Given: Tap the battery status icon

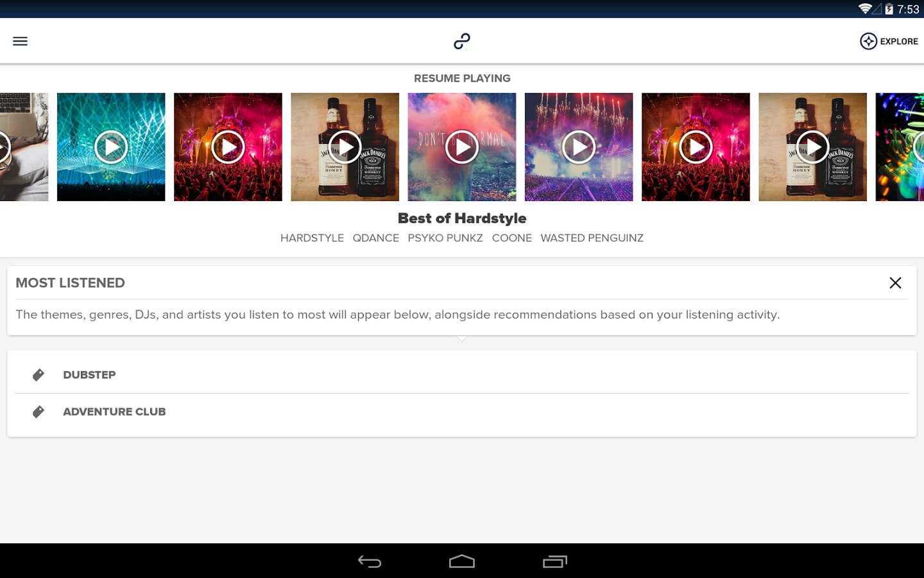Looking at the screenshot, I should pyautogui.click(x=889, y=9).
